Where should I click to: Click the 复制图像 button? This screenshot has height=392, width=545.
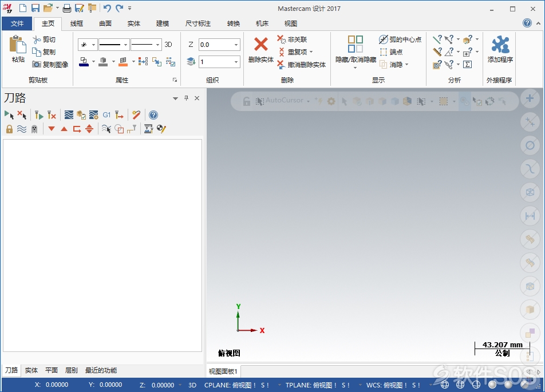50,65
